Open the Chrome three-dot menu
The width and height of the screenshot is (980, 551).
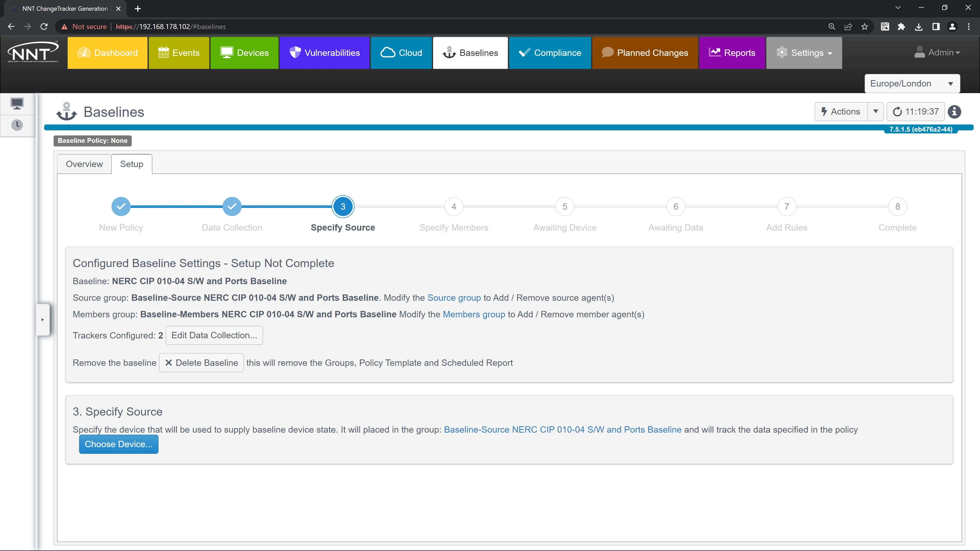click(x=969, y=27)
